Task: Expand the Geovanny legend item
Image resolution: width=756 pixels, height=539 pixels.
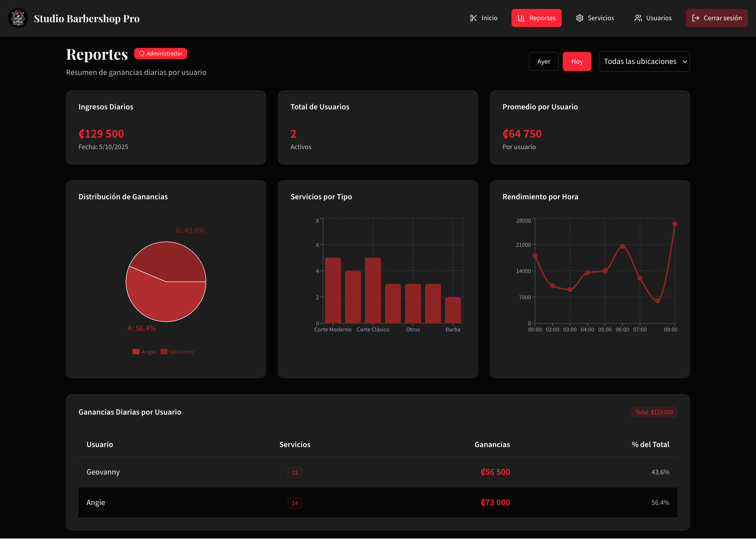Action: pos(177,351)
